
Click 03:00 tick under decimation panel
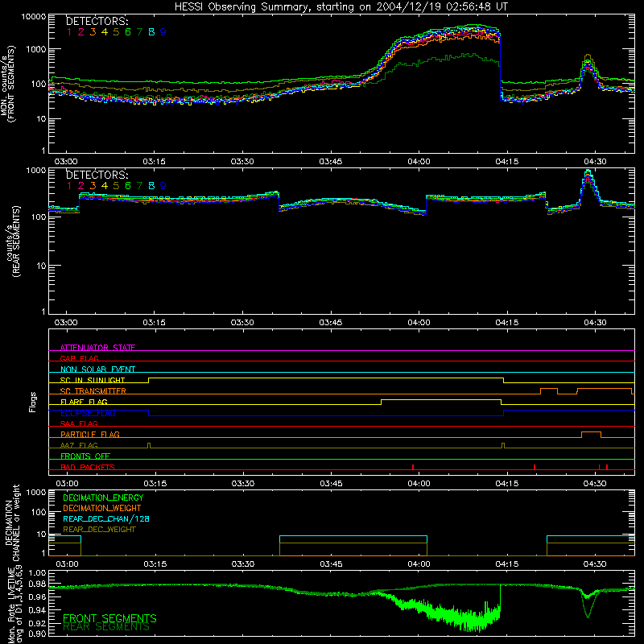pyautogui.click(x=67, y=564)
